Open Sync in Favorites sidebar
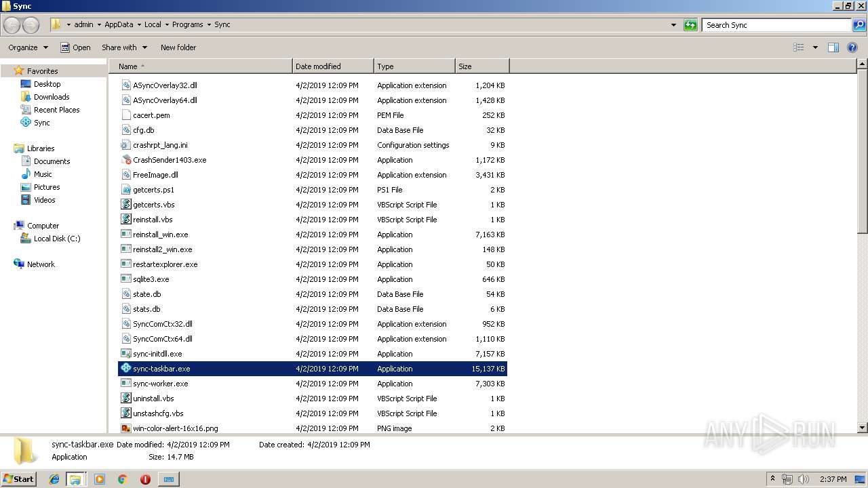 point(41,123)
